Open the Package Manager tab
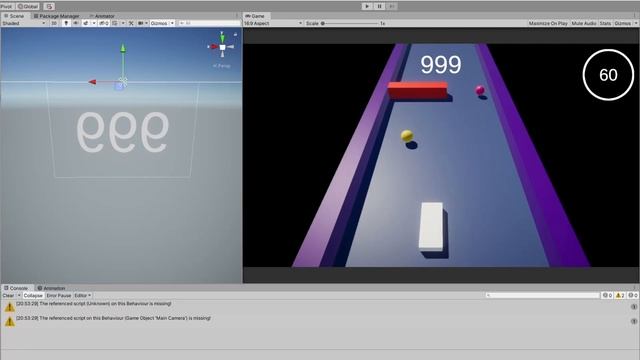Image resolution: width=640 pixels, height=360 pixels. [x=57, y=16]
